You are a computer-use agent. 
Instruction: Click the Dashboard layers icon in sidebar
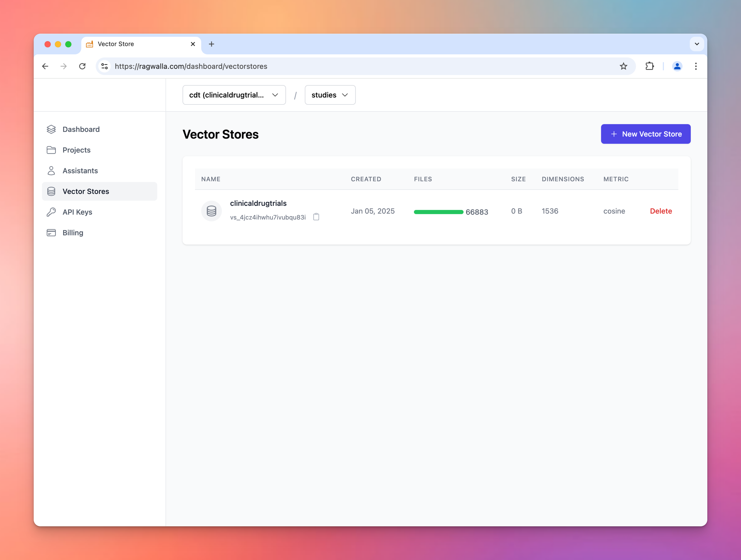51,129
